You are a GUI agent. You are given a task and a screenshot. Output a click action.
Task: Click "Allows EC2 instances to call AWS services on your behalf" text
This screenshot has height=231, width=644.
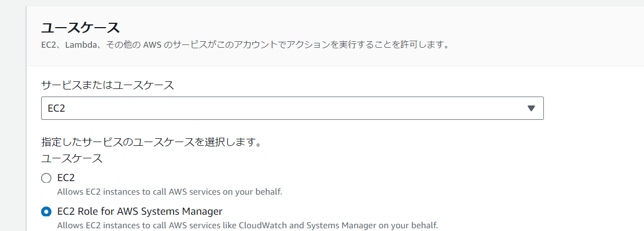(169, 191)
